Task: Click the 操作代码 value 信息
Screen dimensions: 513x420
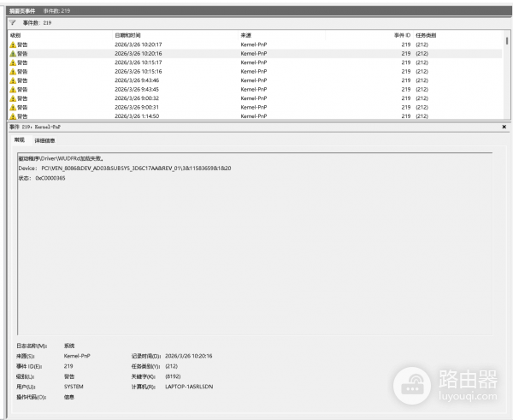Action: pos(69,397)
